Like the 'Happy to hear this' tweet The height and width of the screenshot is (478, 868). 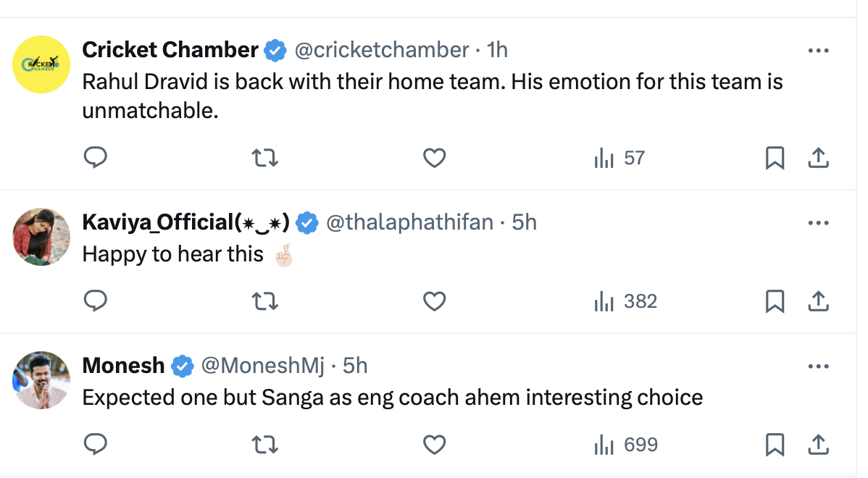coord(434,301)
